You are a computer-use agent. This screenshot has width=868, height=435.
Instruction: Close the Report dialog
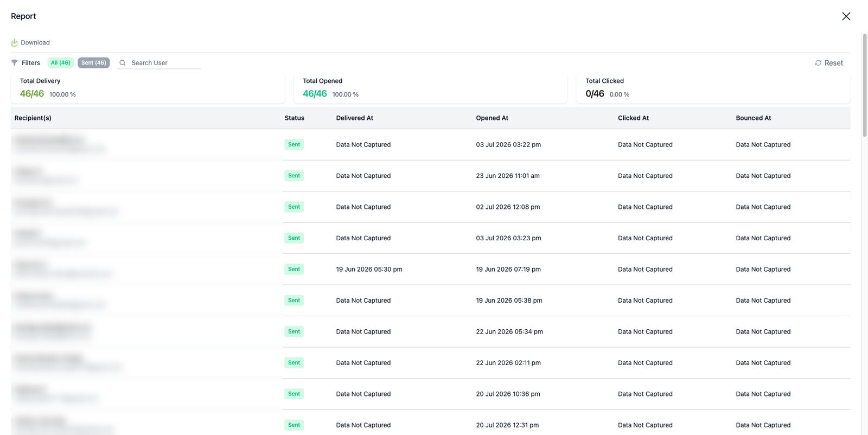(846, 16)
